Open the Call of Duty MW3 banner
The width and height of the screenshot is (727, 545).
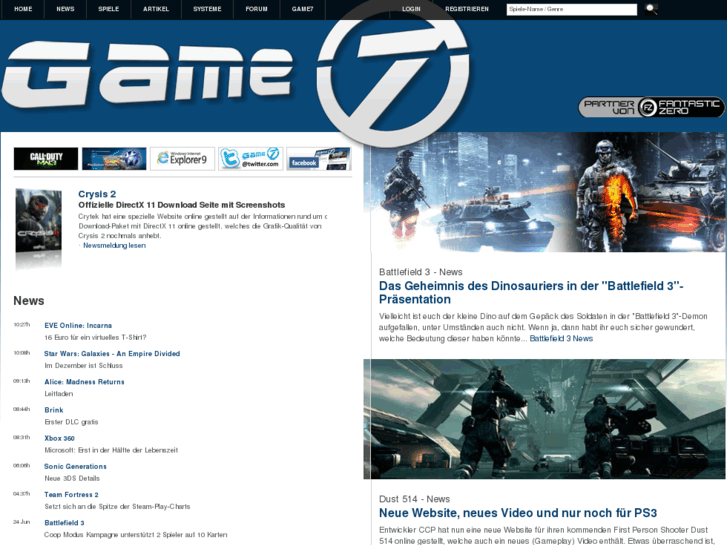pyautogui.click(x=46, y=159)
